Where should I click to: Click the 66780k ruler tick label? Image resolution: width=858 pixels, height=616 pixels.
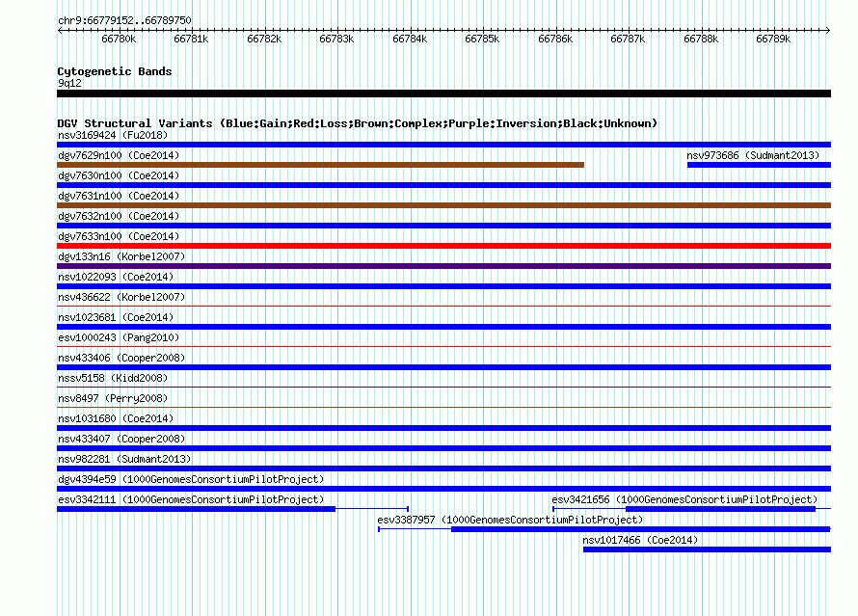[119, 39]
